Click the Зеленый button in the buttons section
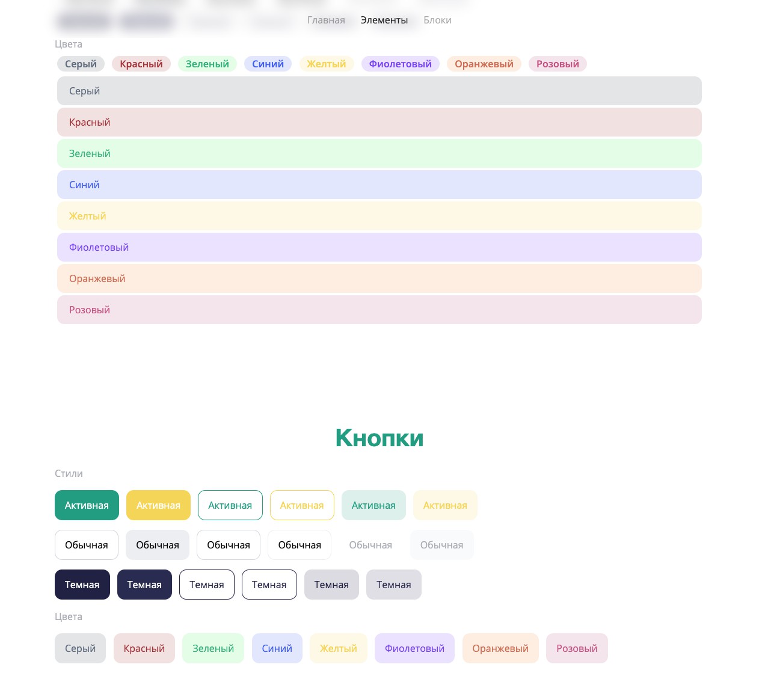 213,648
